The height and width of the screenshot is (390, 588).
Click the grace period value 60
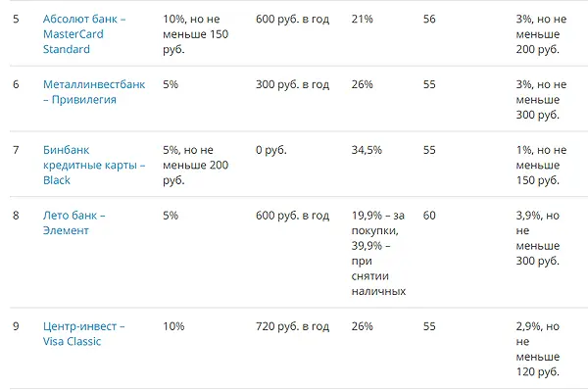click(429, 216)
